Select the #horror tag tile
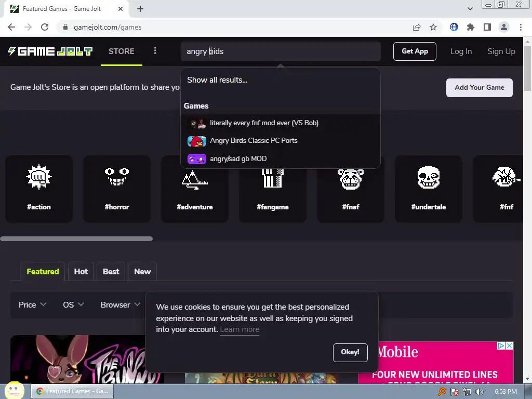The image size is (532, 399). (117, 189)
